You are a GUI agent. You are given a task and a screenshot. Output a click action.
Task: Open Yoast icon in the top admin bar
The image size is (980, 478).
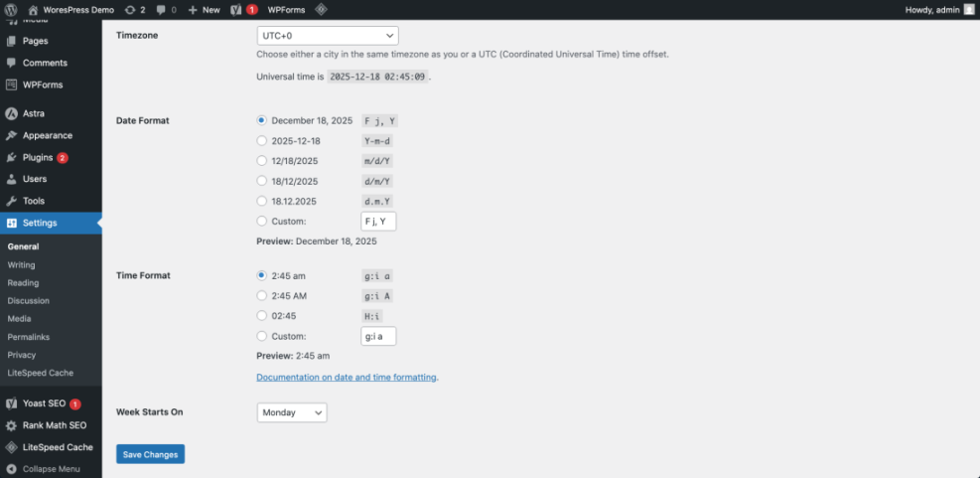click(236, 9)
